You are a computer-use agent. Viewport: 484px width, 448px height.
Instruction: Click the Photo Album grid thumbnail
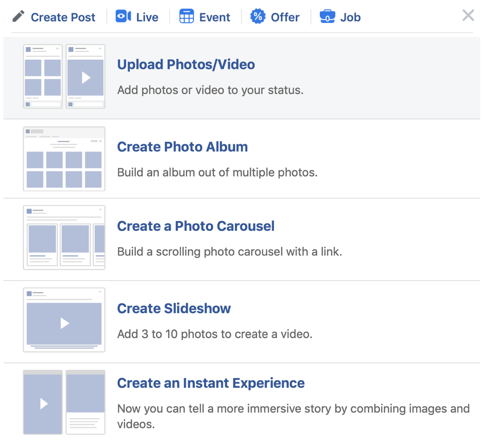pyautogui.click(x=64, y=159)
